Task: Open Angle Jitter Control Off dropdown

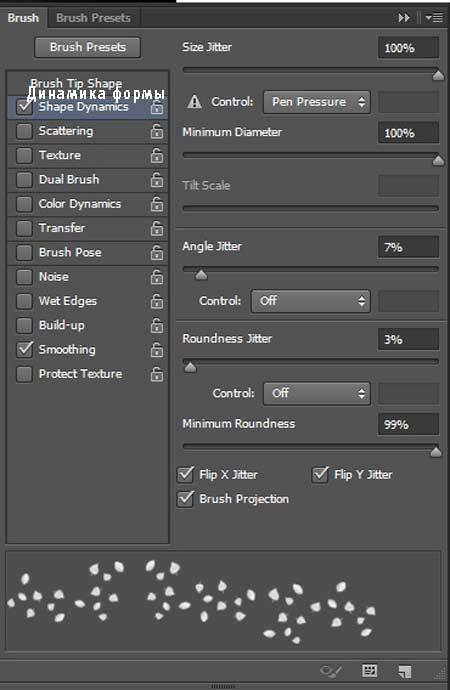Action: click(x=311, y=301)
